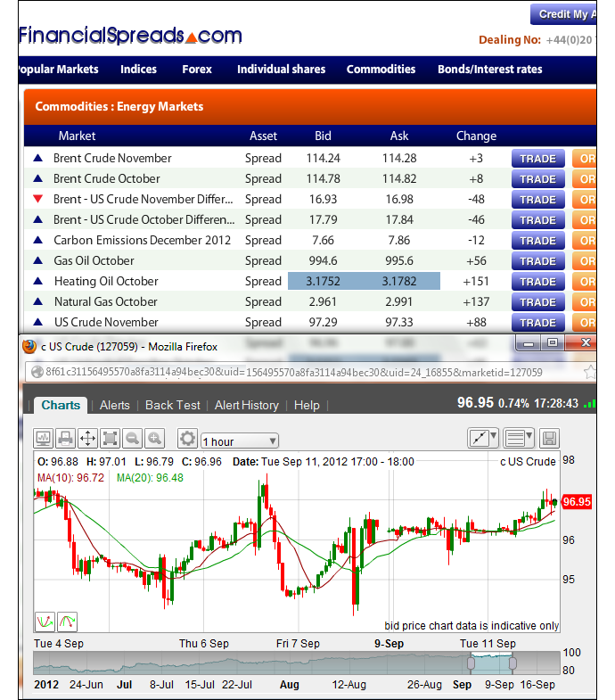Print the chart using the printer icon
615x700 pixels.
click(x=66, y=439)
